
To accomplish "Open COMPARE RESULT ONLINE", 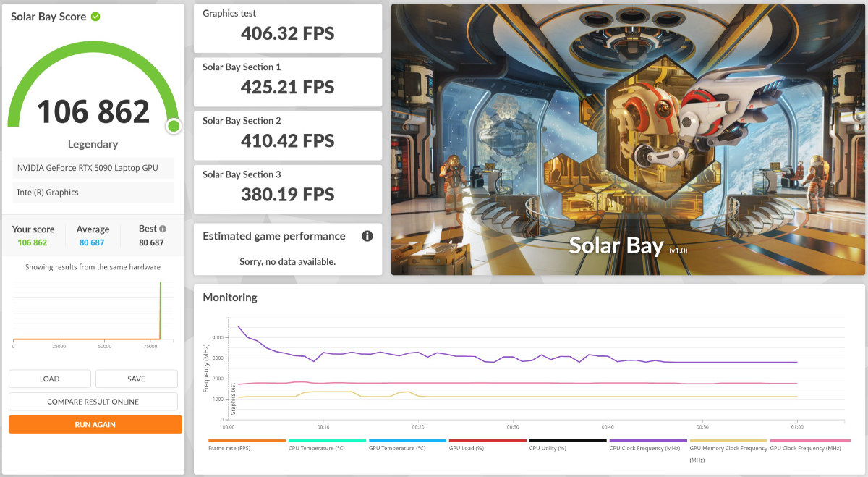I will (93, 402).
